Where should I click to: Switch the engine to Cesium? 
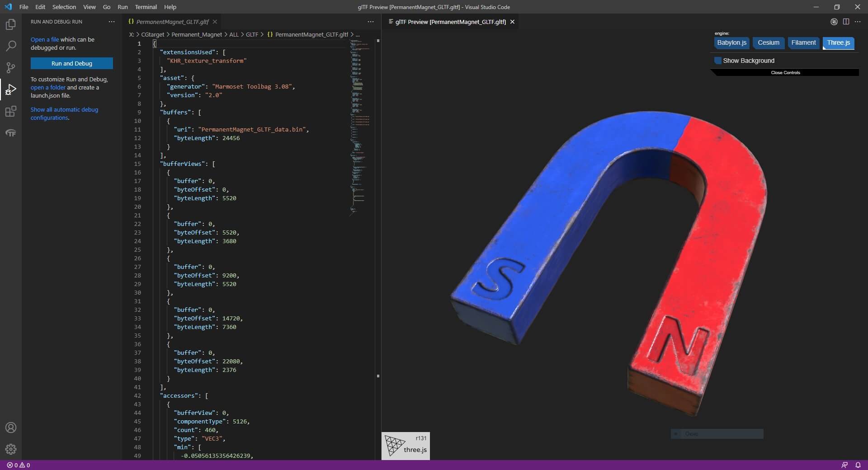click(769, 43)
